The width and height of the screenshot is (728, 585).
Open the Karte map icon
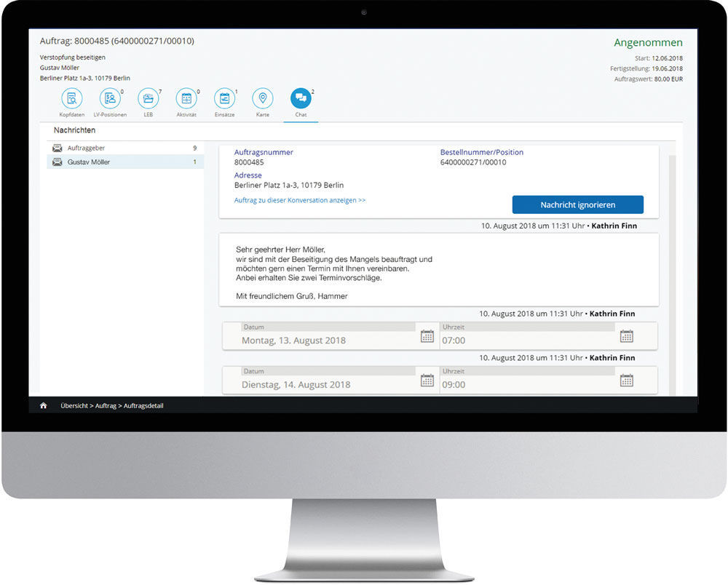(x=263, y=98)
